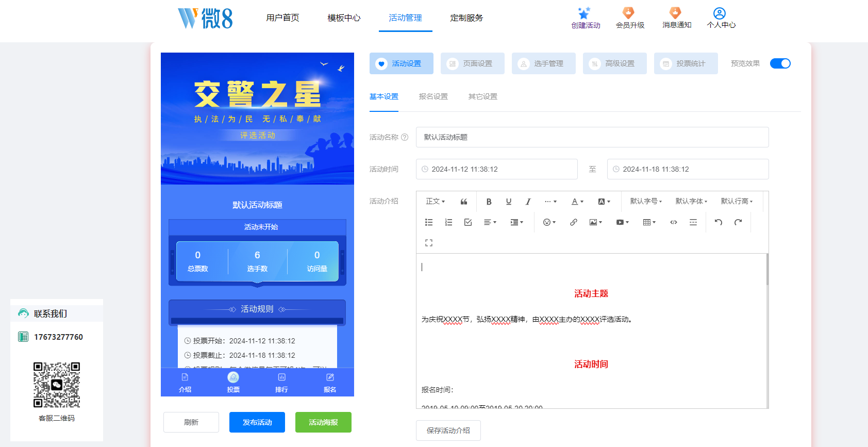Tap 排行 in the preview bottom bar
The height and width of the screenshot is (447, 868).
coord(281,383)
